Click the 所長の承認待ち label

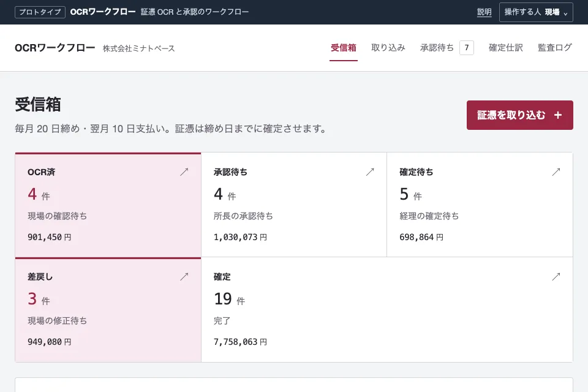coord(243,216)
